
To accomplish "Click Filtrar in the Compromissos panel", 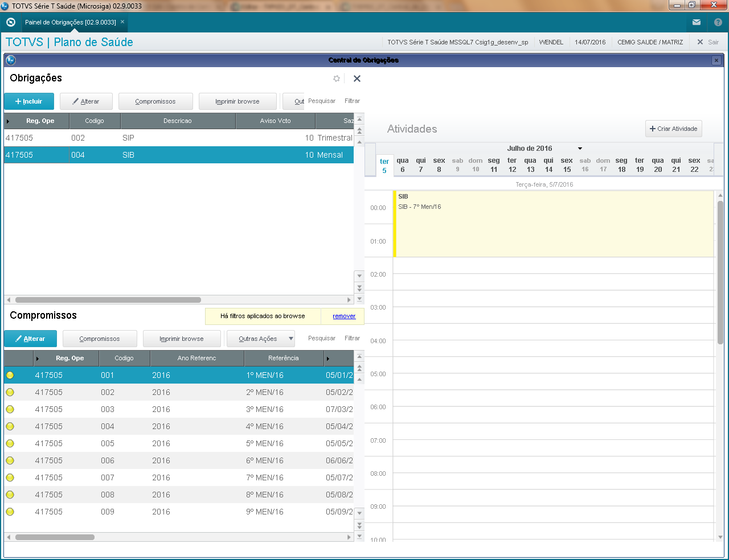I will click(x=352, y=338).
